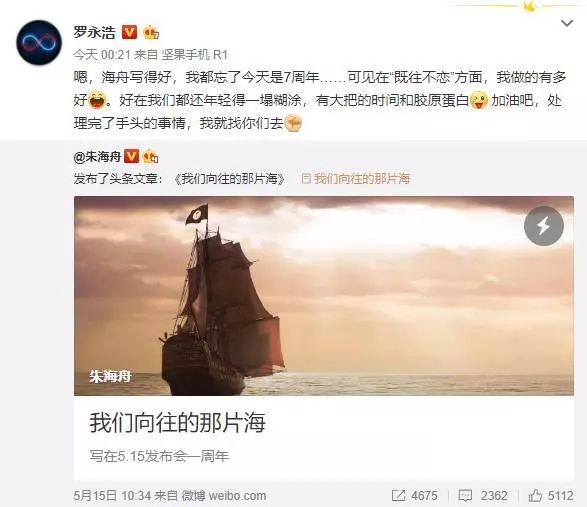This screenshot has width=587, height=507.
Task: Expand the post options chevron menu
Action: point(567,24)
